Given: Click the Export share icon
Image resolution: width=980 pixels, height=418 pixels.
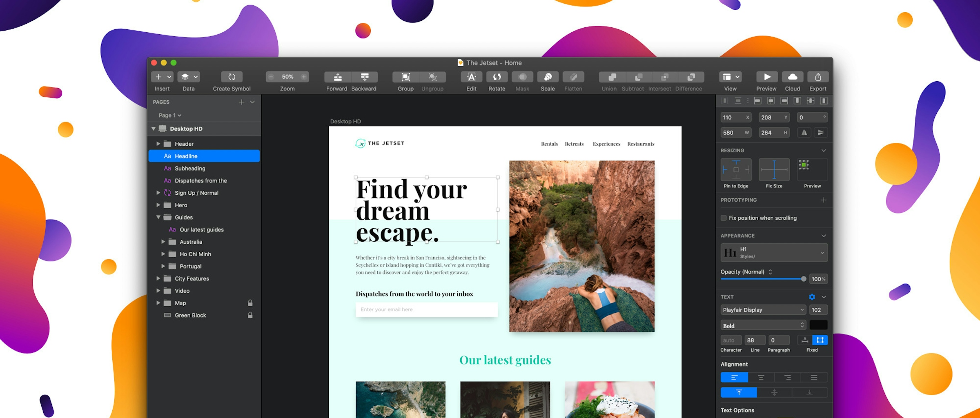Looking at the screenshot, I should [x=818, y=77].
